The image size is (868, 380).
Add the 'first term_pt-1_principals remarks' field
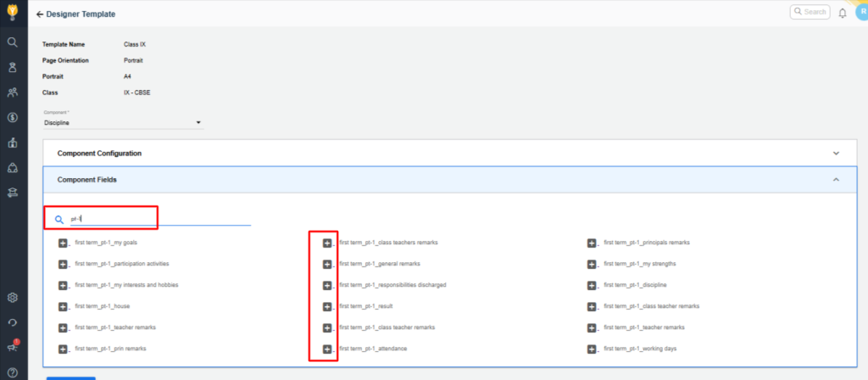click(592, 243)
